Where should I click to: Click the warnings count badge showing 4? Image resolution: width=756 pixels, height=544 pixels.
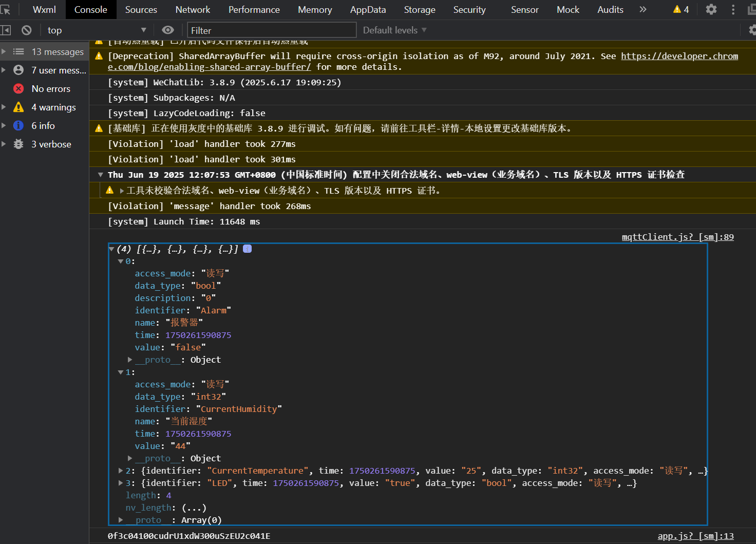tap(681, 9)
